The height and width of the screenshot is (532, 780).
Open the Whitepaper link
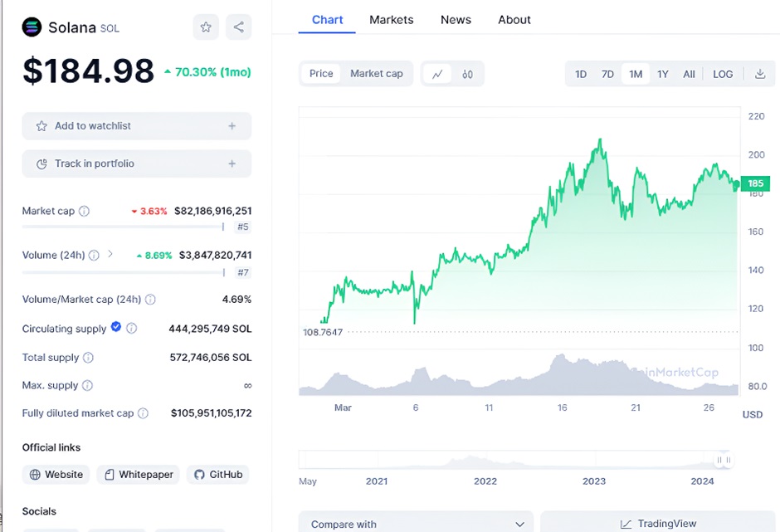[139, 475]
